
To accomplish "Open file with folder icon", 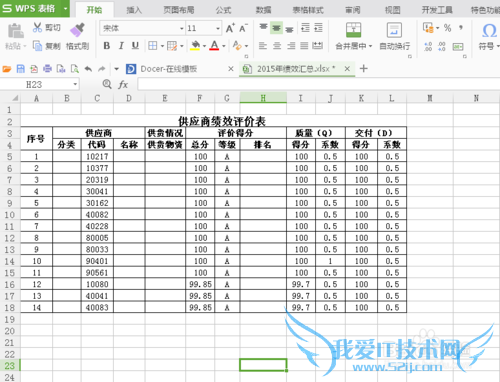I will pyautogui.click(x=7, y=69).
